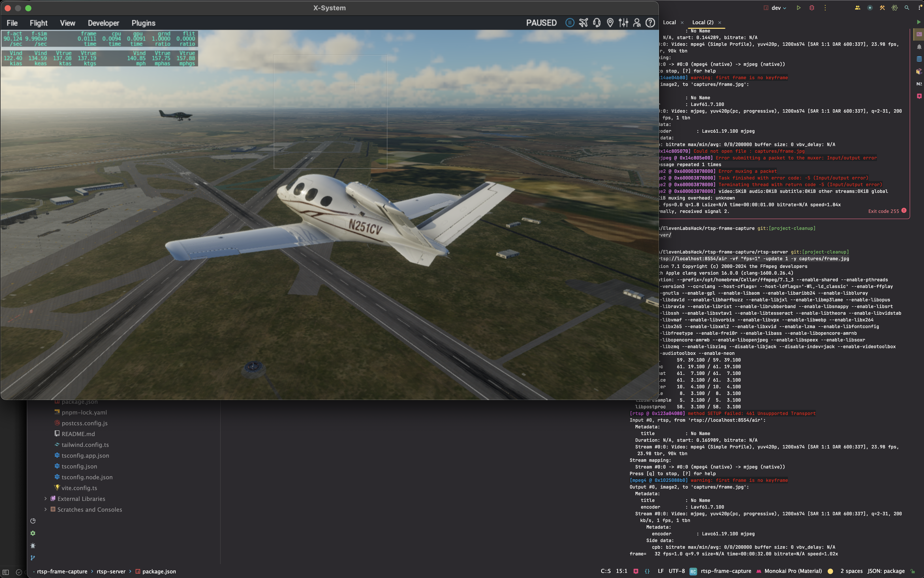Viewport: 924px width, 578px height.
Task: Toggle the read-only lock icon in status bar
Action: [912, 571]
